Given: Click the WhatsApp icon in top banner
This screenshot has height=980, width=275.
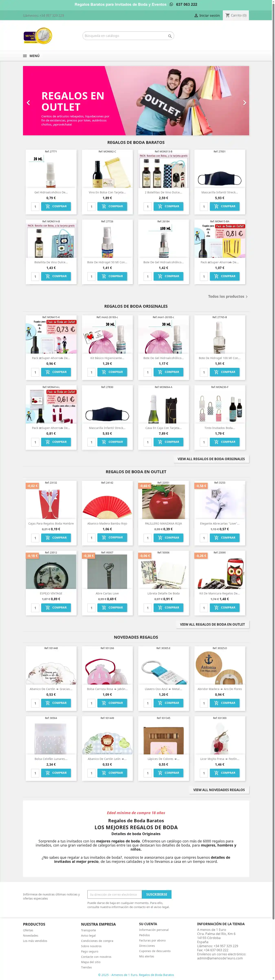Looking at the screenshot, I should [x=171, y=4].
